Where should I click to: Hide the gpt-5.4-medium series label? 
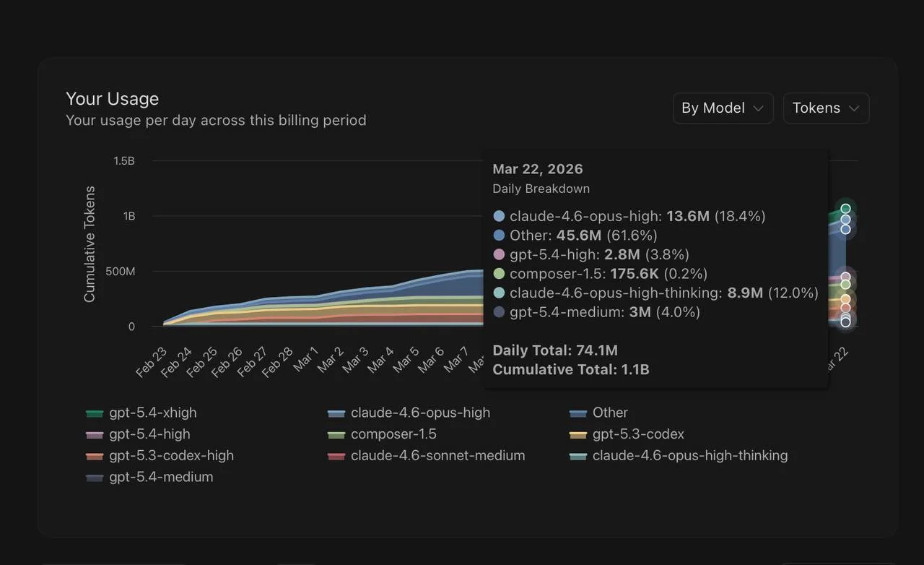(161, 477)
